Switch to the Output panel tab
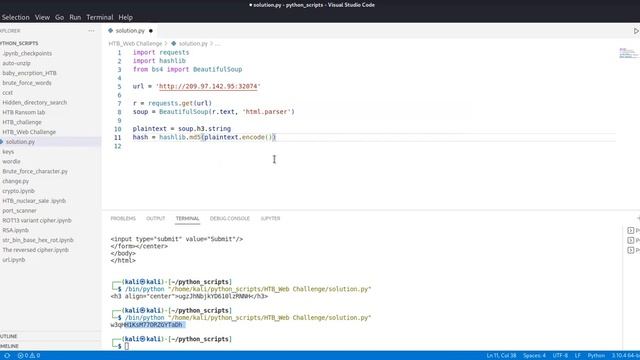 (156, 218)
